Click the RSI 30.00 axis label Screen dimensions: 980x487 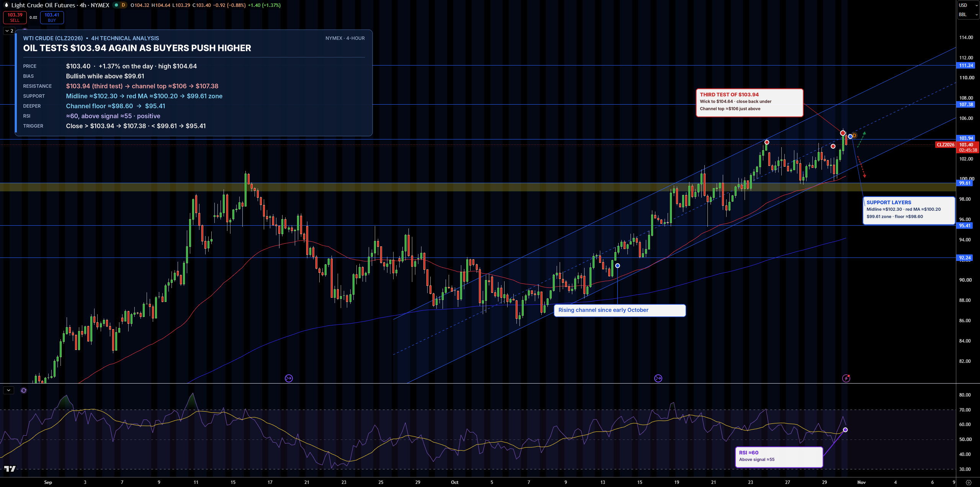(x=965, y=469)
